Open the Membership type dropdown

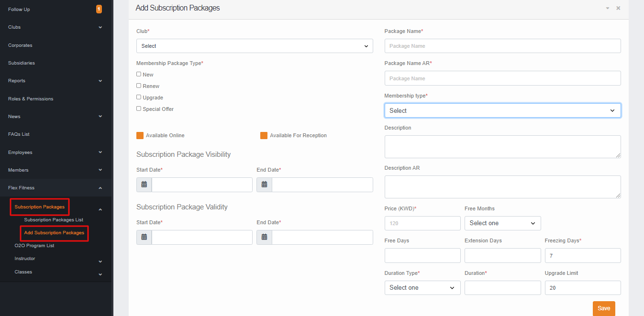click(x=502, y=110)
